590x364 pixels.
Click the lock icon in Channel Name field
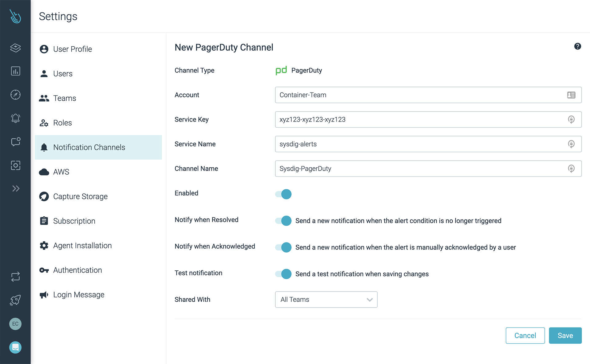click(x=571, y=168)
